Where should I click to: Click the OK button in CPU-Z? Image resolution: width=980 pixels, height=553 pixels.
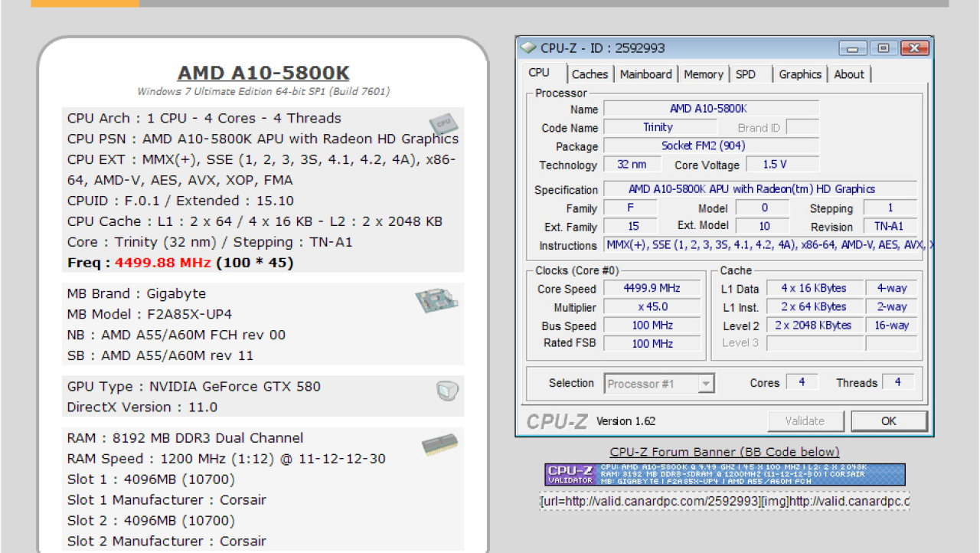(889, 420)
